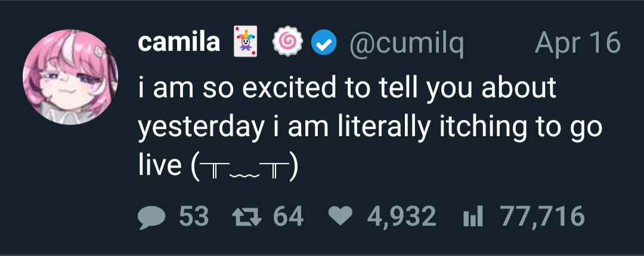Viewport: 644px width, 256px height.
Task: Click the crying kaomoji in the tweet
Action: [245, 166]
